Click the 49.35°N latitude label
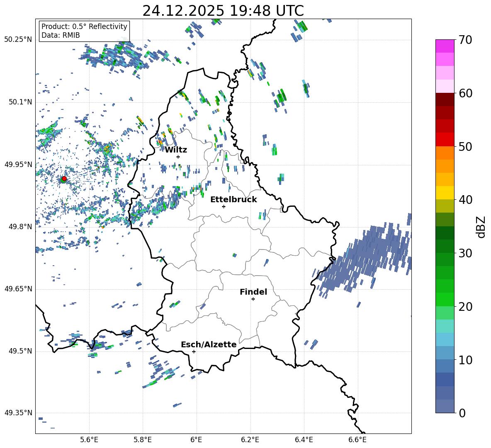 click(18, 413)
